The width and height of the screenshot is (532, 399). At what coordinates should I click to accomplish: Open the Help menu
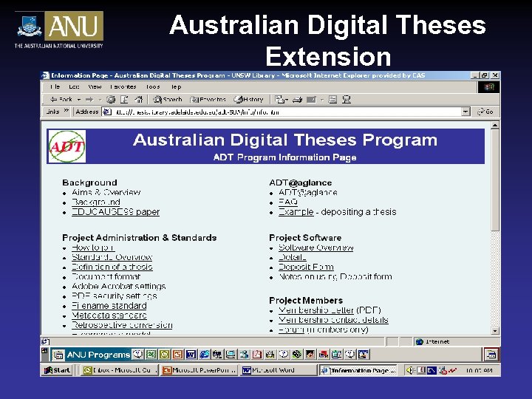[176, 87]
